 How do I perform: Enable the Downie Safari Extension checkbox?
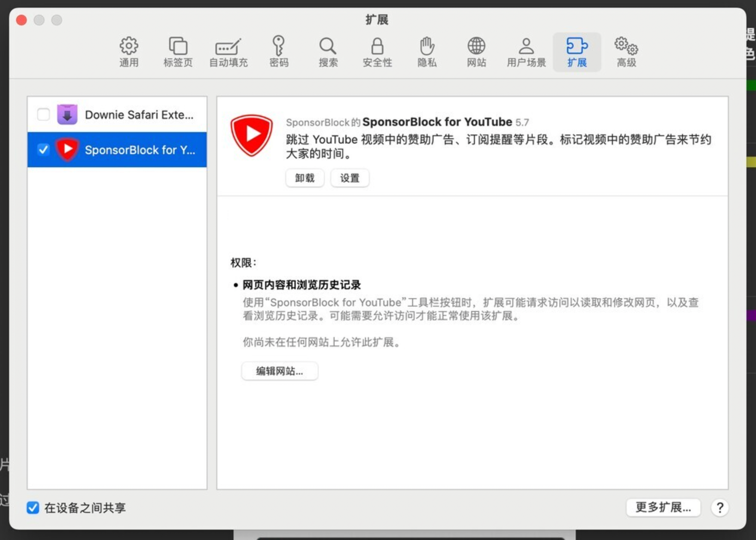[43, 114]
